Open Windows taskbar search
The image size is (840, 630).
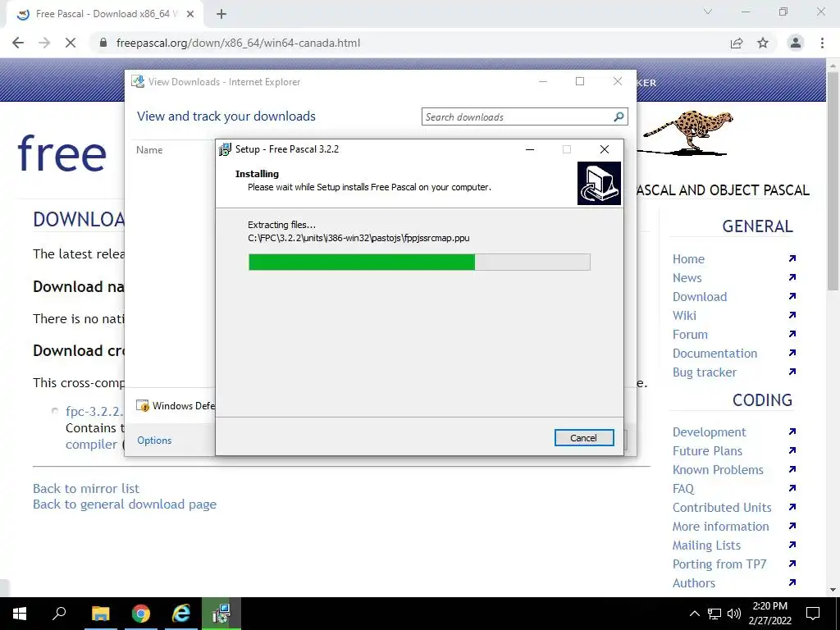59,614
